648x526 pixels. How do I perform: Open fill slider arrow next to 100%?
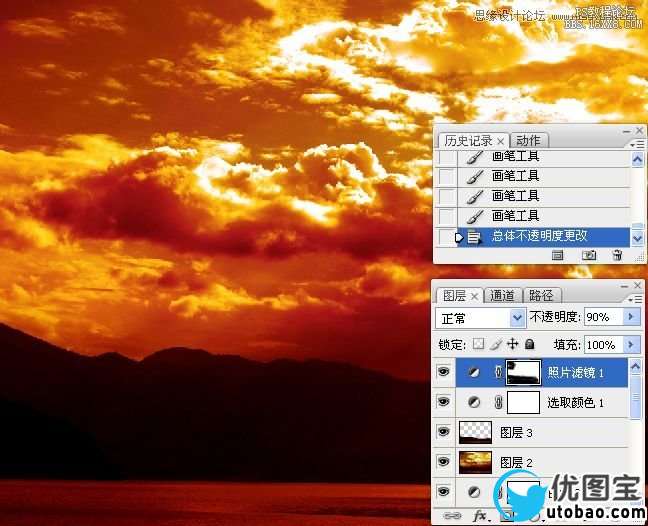coord(631,344)
